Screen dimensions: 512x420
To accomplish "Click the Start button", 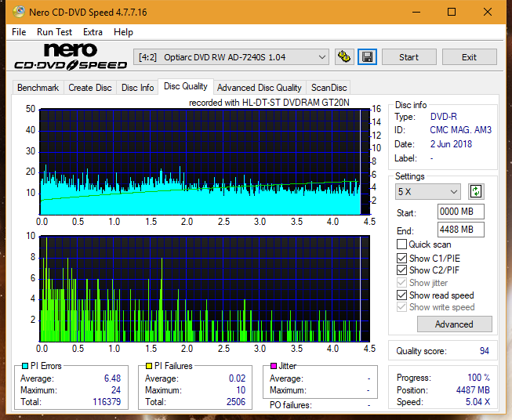I will [409, 57].
